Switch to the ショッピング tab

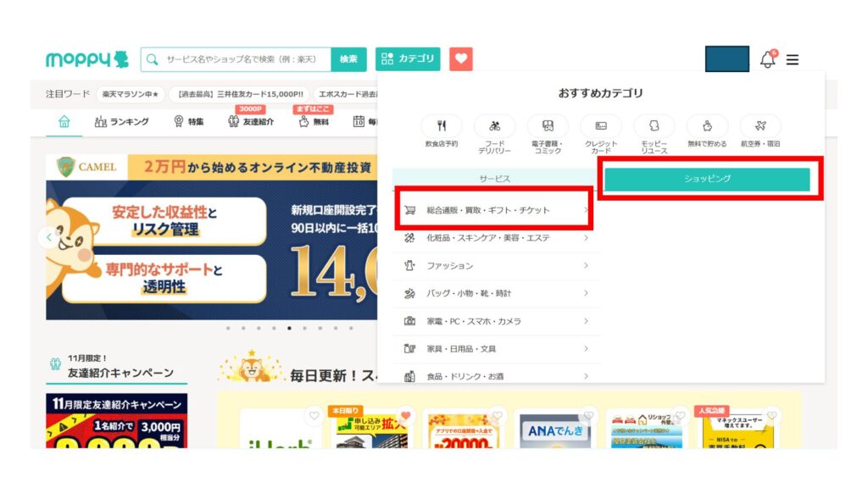[x=707, y=179]
